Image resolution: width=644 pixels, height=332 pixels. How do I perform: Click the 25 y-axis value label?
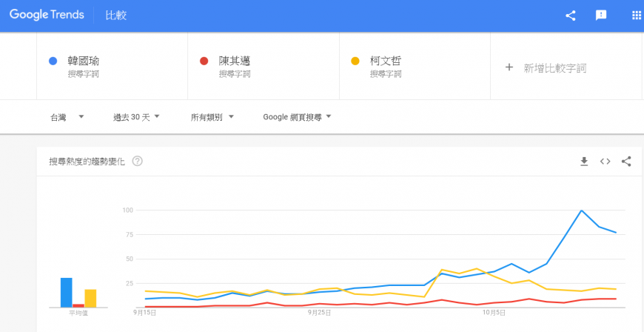click(x=130, y=283)
